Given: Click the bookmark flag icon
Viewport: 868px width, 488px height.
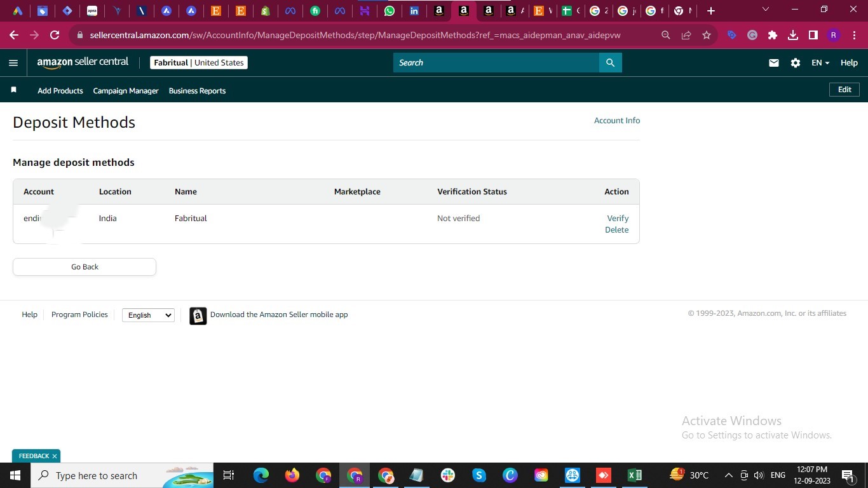Looking at the screenshot, I should 13,90.
